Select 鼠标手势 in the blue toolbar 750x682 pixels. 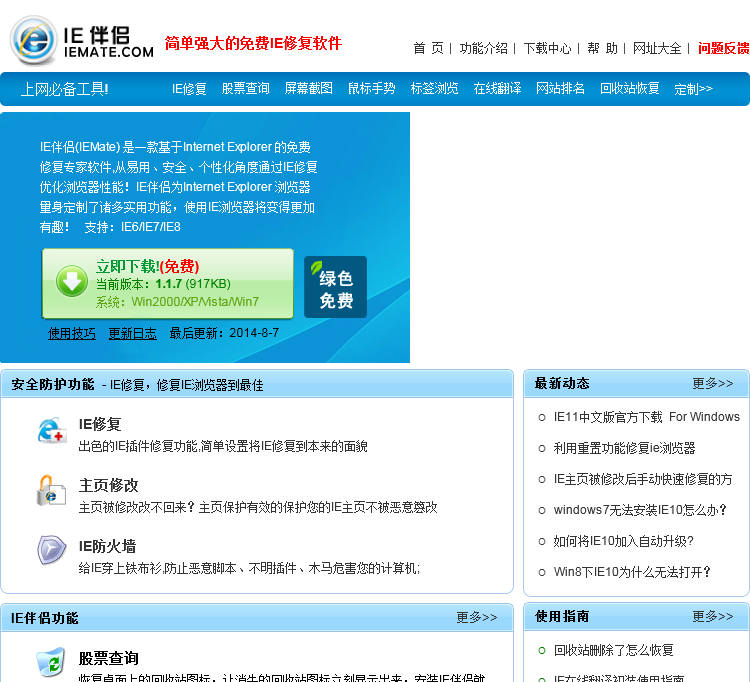(372, 88)
